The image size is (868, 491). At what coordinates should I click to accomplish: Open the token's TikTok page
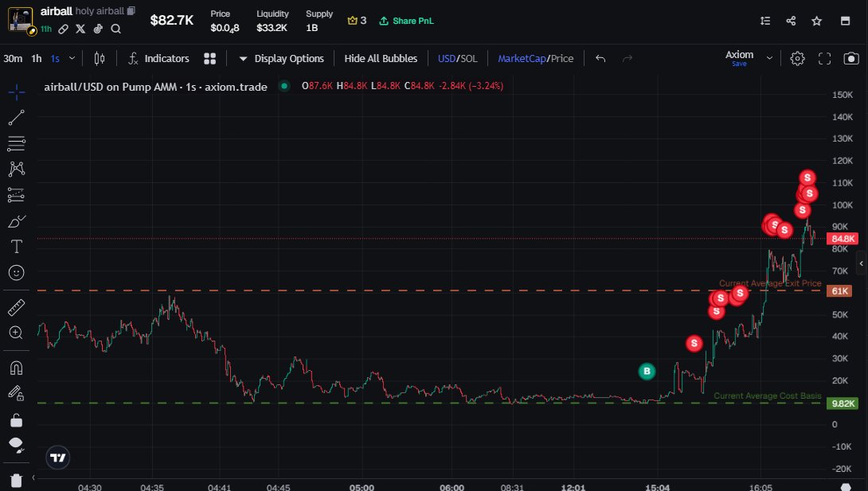pos(98,29)
